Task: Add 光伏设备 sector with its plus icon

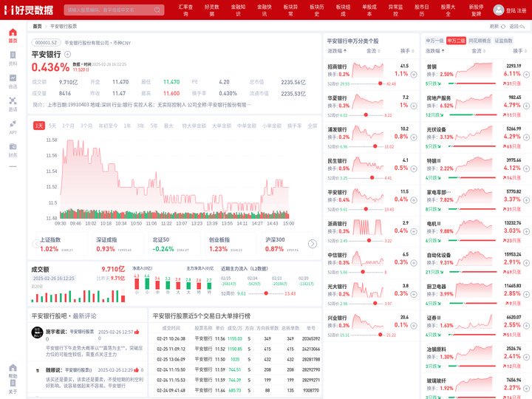Action: tap(526, 137)
